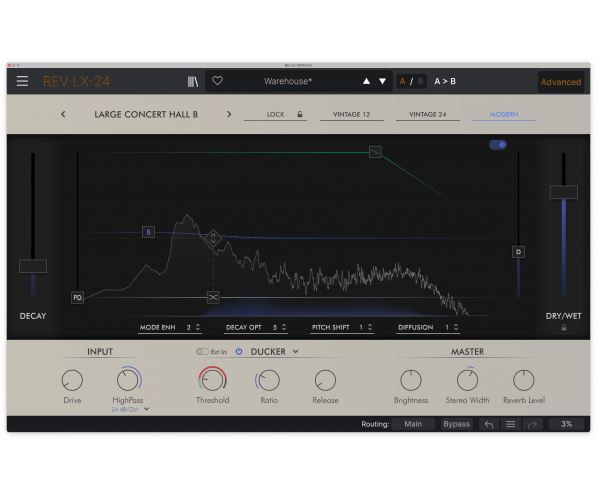This screenshot has width=597, height=497.
Task: Go to next reverb algorithm chevron
Action: 229,114
